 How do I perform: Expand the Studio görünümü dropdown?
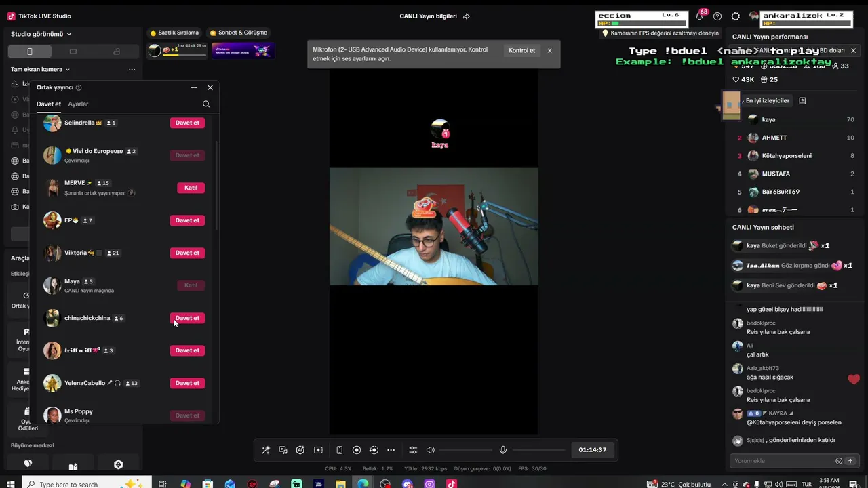[x=41, y=34]
